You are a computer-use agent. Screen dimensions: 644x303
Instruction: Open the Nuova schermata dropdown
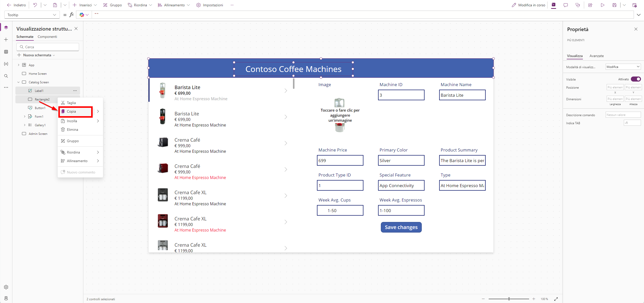coord(36,55)
